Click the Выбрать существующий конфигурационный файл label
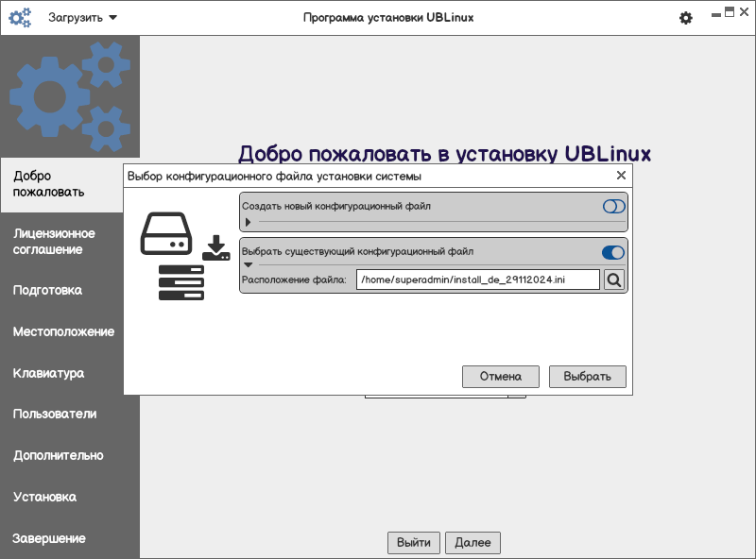This screenshot has width=756, height=559. (x=357, y=251)
